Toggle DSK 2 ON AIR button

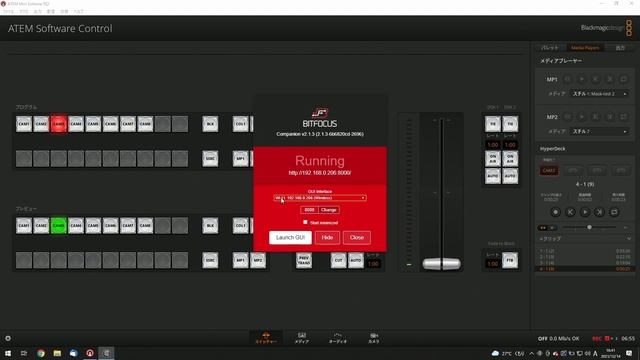tap(510, 158)
